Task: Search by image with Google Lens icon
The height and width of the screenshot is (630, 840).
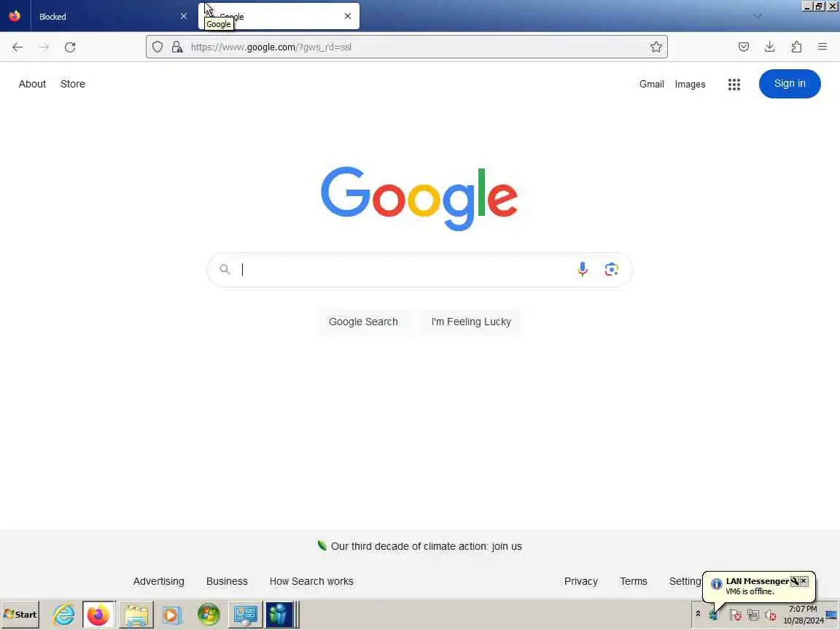Action: [x=611, y=270]
